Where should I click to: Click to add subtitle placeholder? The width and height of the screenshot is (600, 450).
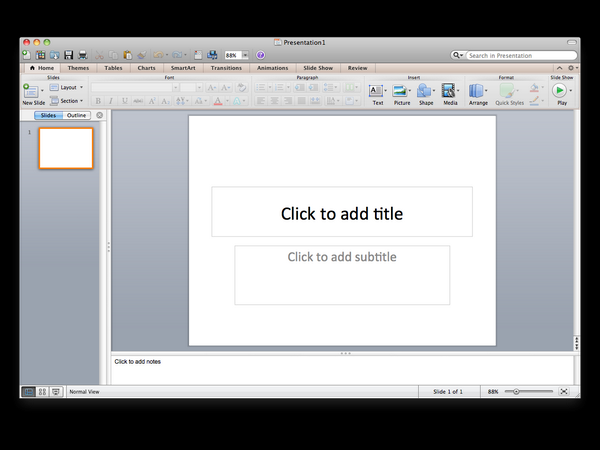tap(341, 257)
